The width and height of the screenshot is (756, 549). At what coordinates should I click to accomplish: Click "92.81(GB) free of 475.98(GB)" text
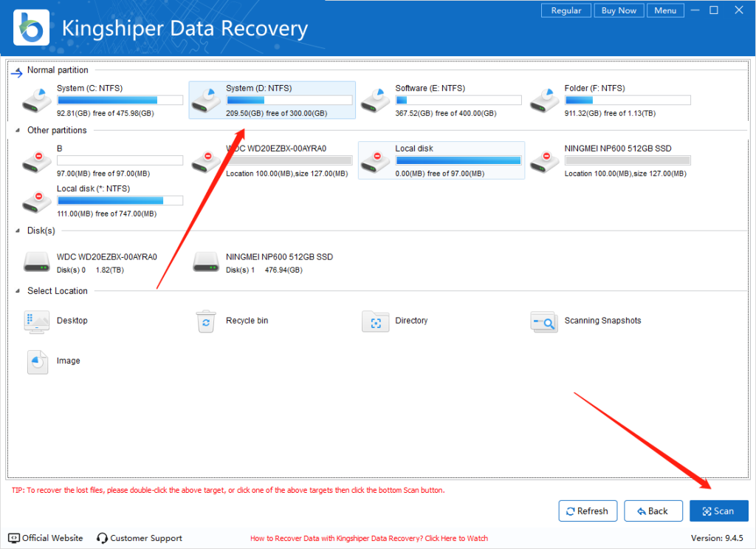pos(106,113)
